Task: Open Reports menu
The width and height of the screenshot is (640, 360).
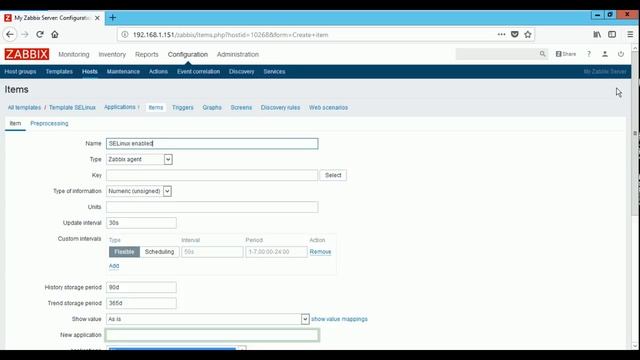Action: tap(147, 54)
